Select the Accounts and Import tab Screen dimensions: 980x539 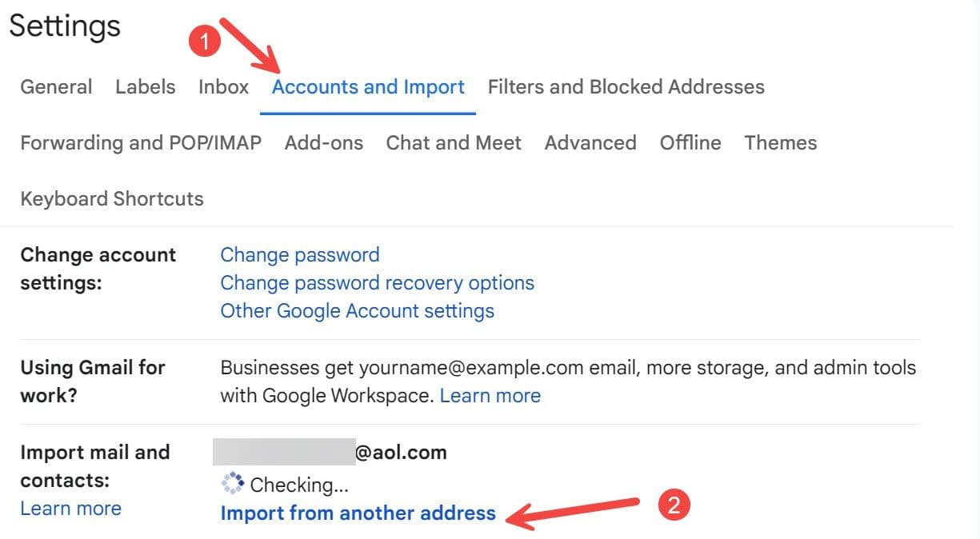pyautogui.click(x=368, y=86)
